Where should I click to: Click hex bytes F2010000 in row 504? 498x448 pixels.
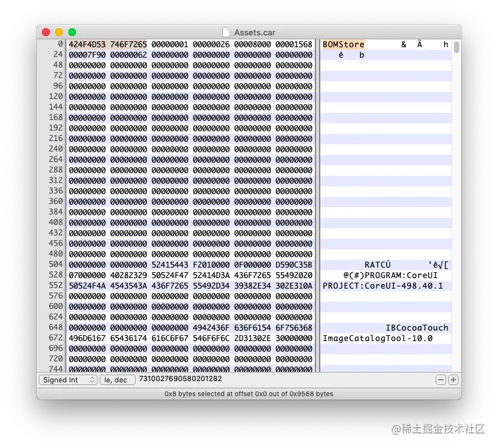pos(211,265)
